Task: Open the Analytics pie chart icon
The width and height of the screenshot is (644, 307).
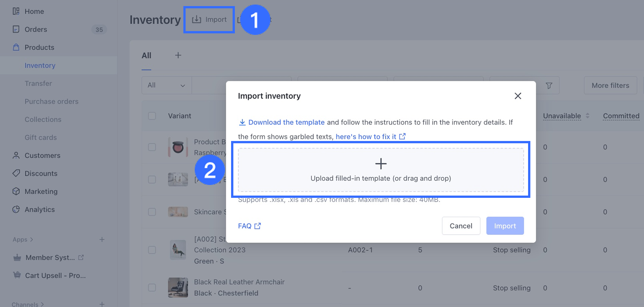Action: click(x=16, y=209)
